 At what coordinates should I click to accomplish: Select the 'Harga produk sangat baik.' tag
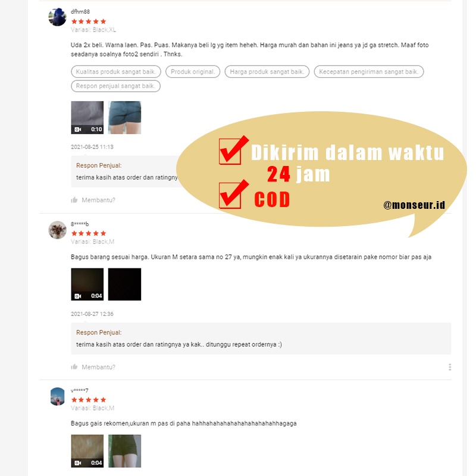(267, 71)
